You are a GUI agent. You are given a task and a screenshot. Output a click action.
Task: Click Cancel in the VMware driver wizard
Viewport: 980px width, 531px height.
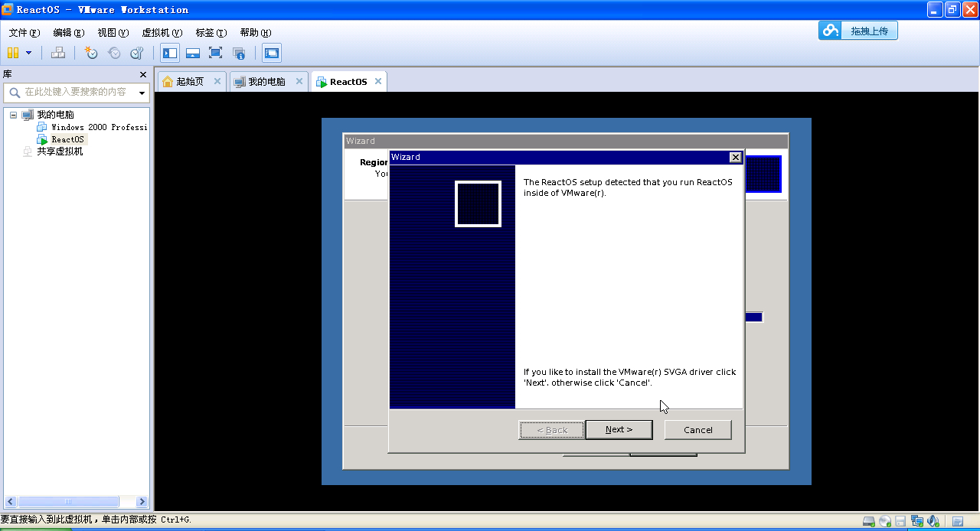(x=697, y=429)
